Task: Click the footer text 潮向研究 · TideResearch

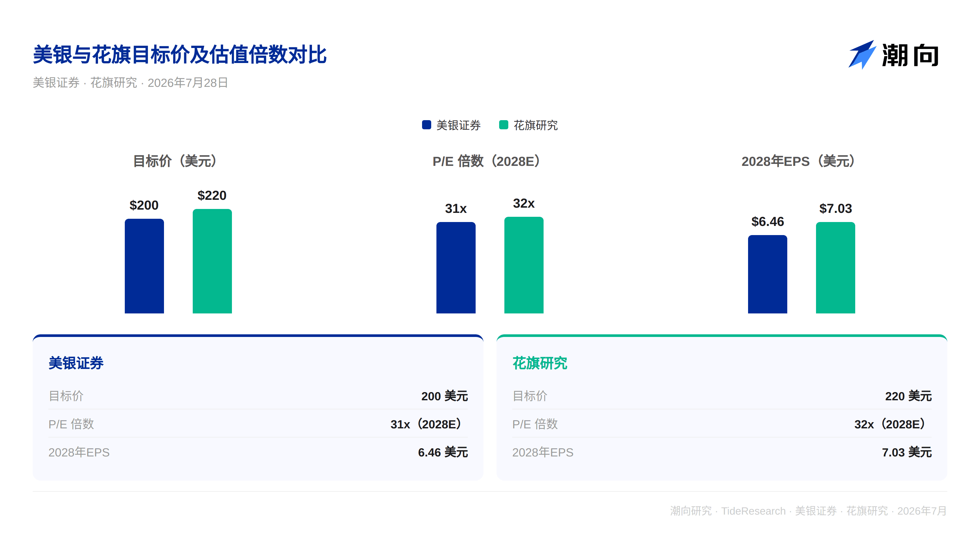Action: click(x=727, y=511)
